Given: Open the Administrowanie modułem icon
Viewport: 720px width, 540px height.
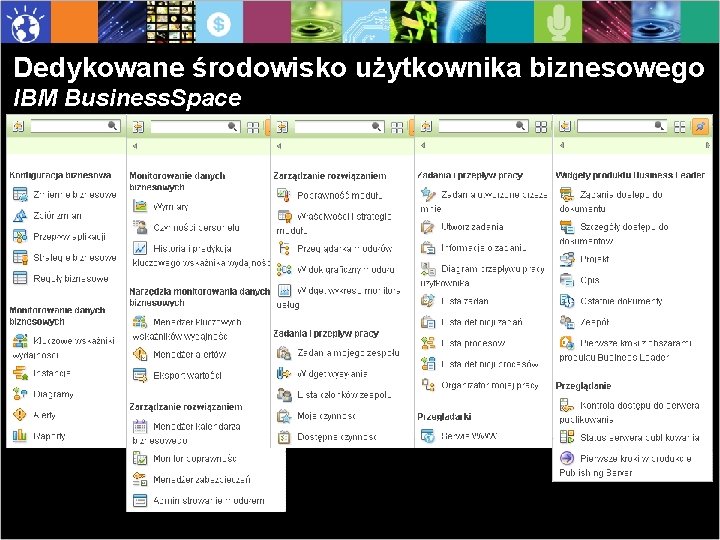Looking at the screenshot, I should [140, 500].
